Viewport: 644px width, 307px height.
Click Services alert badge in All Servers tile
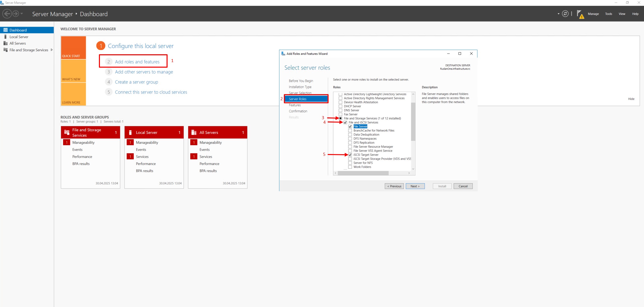(x=194, y=157)
